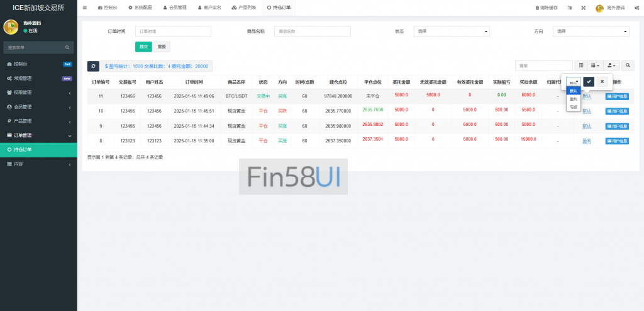This screenshot has width=644, height=311.
Task: Open the columns visibility dropdown
Action: (595, 65)
